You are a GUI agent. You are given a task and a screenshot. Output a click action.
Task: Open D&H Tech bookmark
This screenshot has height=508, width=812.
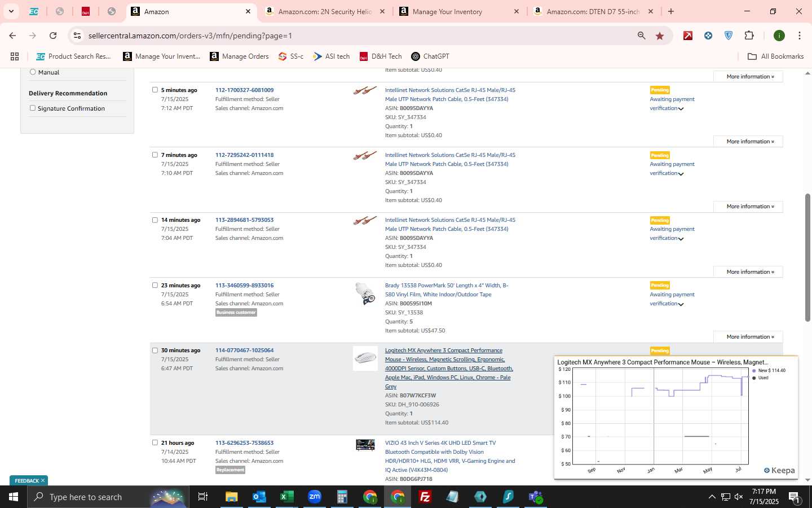(x=381, y=56)
